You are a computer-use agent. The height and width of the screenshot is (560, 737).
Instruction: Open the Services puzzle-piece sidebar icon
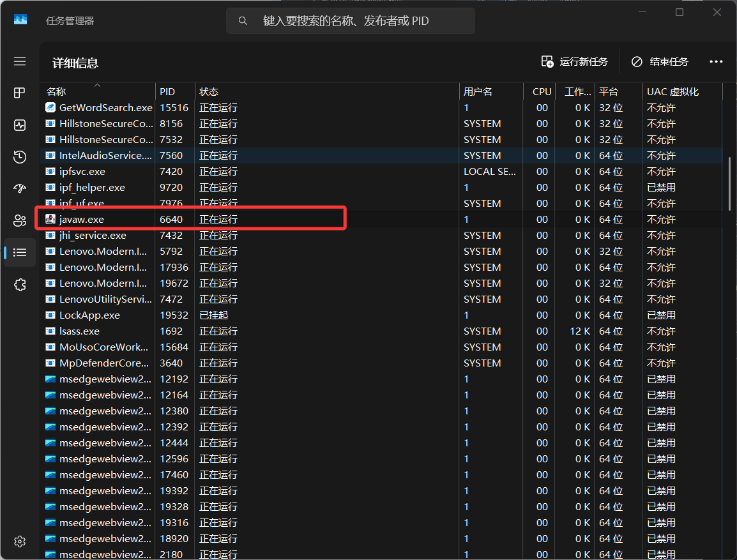point(20,284)
